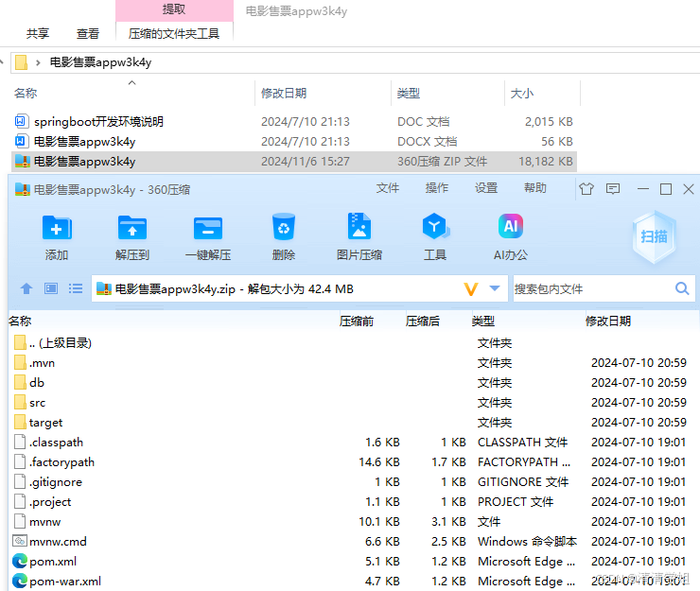This screenshot has height=591, width=700.
Task: Click the 解压到 (Extract to) icon
Action: (132, 229)
